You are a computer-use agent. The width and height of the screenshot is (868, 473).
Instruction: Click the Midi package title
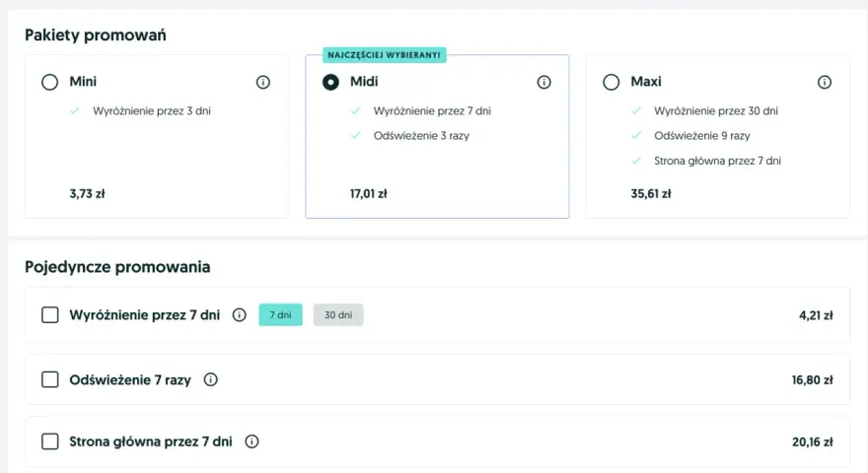364,82
